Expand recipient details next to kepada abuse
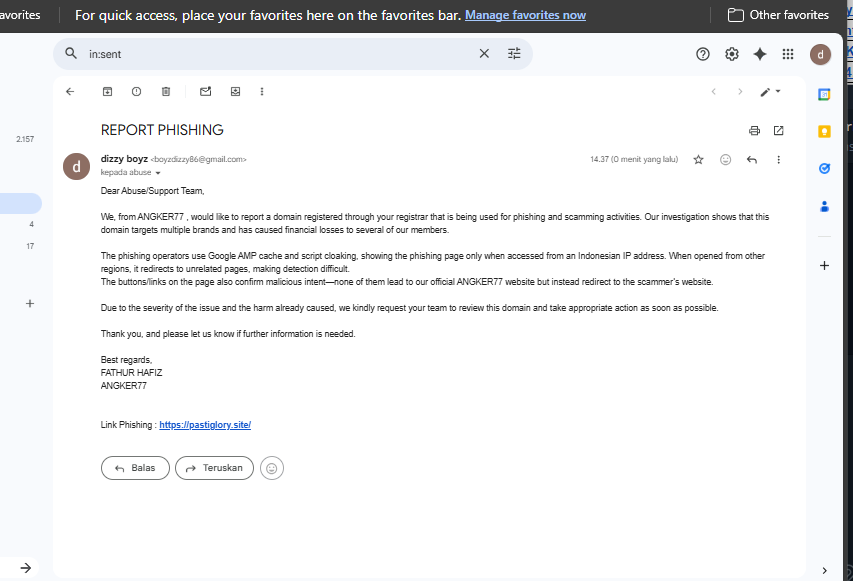 [158, 173]
